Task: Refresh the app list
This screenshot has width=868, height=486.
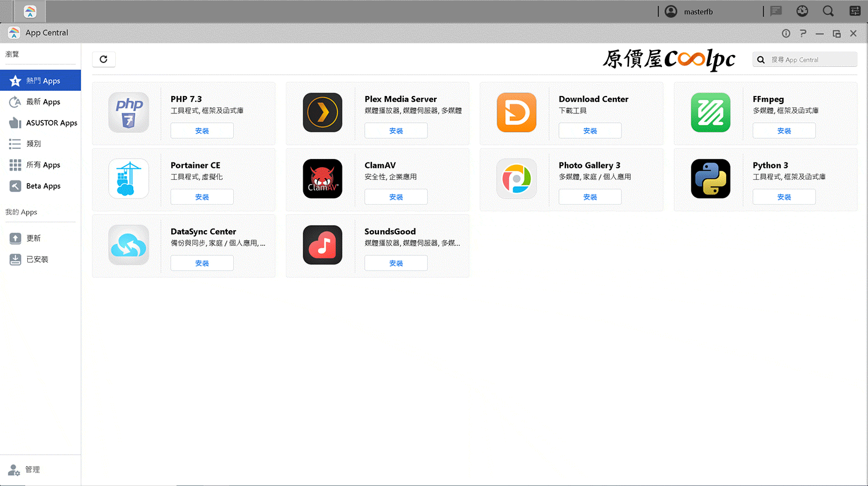Action: pos(104,59)
